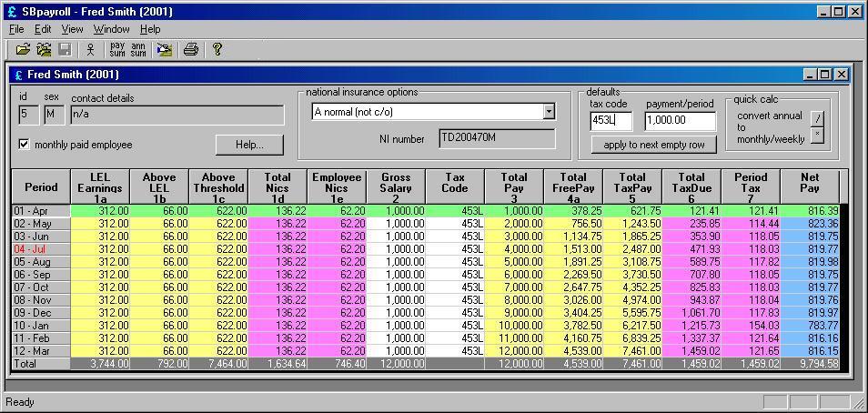Click the pound sign icon in SBpayroll title bar
The width and height of the screenshot is (868, 413).
pyautogui.click(x=12, y=12)
